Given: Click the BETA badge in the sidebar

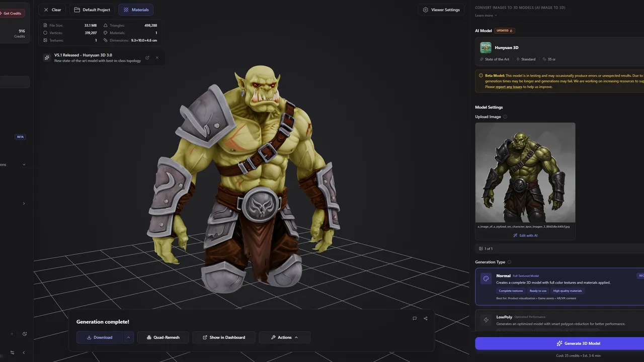Looking at the screenshot, I should coord(21,137).
